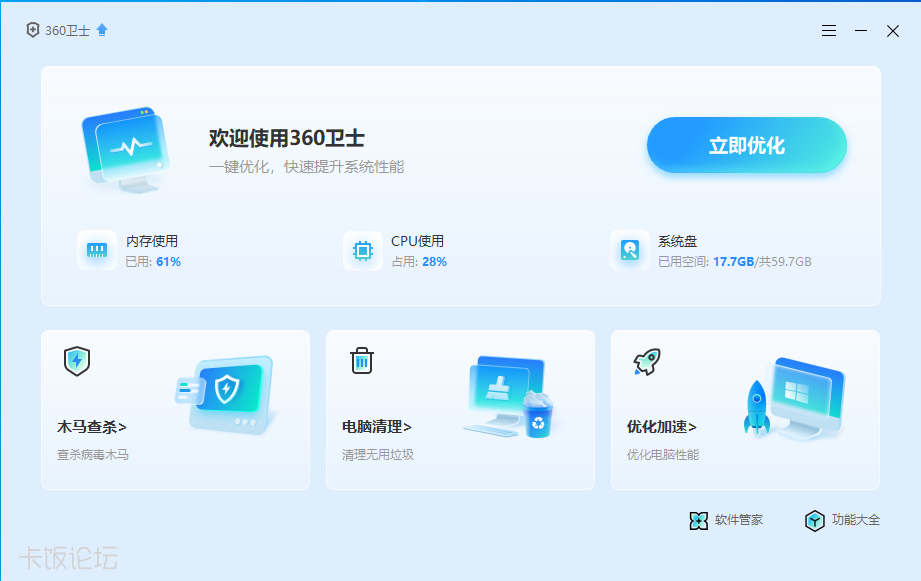Click the 木马查杀 shield icon
This screenshot has height=581, width=921.
(76, 361)
